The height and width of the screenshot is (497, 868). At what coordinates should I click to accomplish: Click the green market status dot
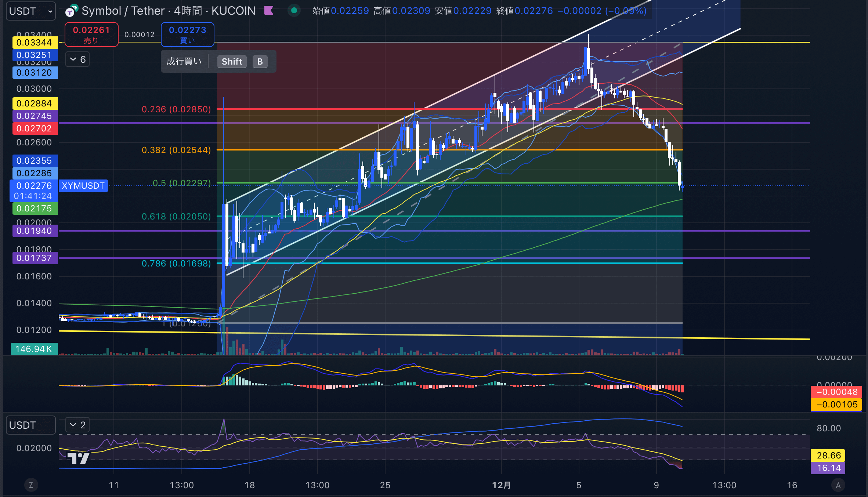tap(294, 11)
